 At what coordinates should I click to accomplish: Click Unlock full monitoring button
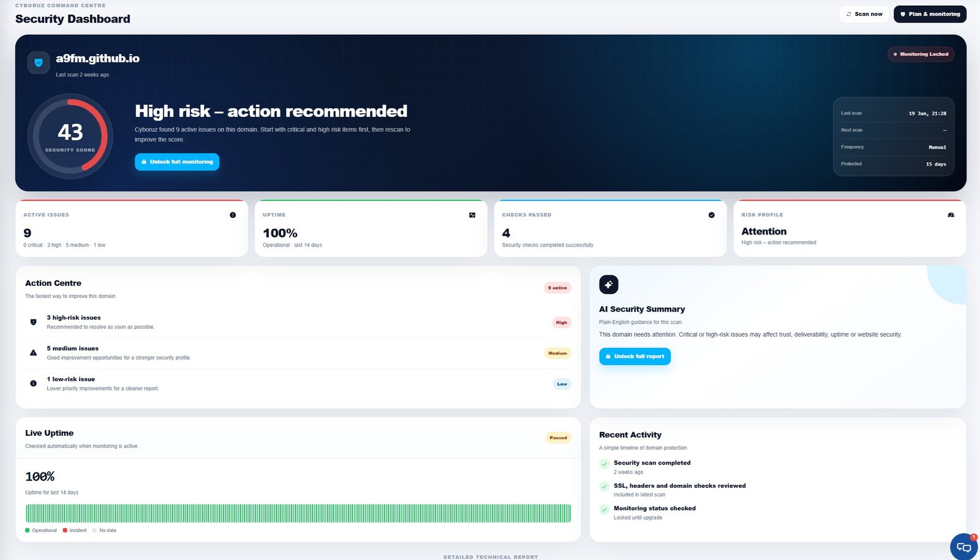click(177, 162)
